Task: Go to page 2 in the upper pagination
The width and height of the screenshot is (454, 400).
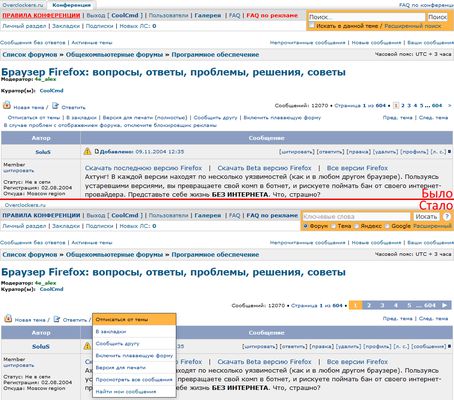Action: pos(403,106)
